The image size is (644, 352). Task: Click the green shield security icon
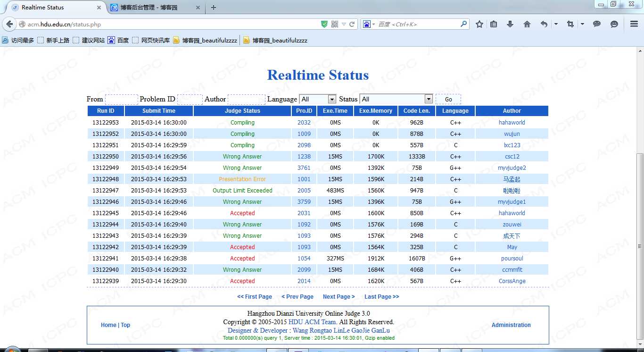(x=324, y=24)
